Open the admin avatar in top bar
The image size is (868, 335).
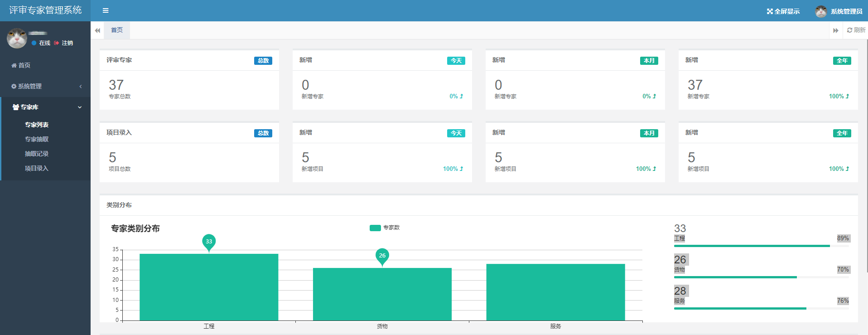pos(821,11)
